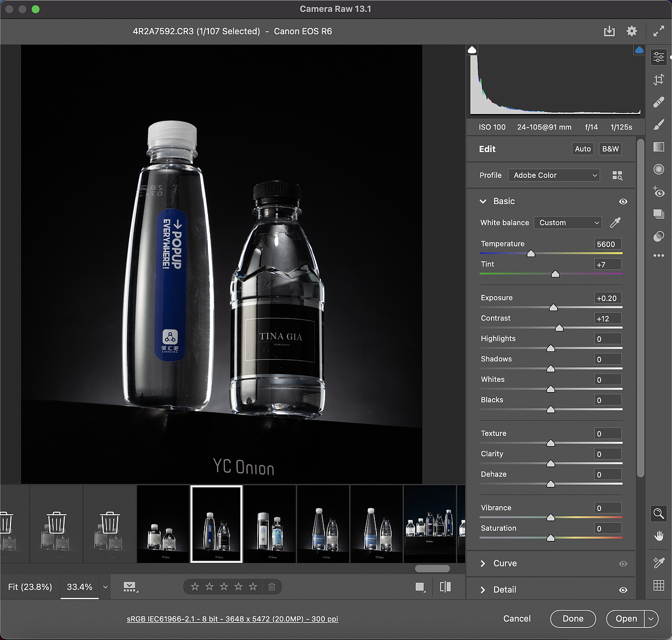Set a five-star rating
The width and height of the screenshot is (672, 640).
253,586
